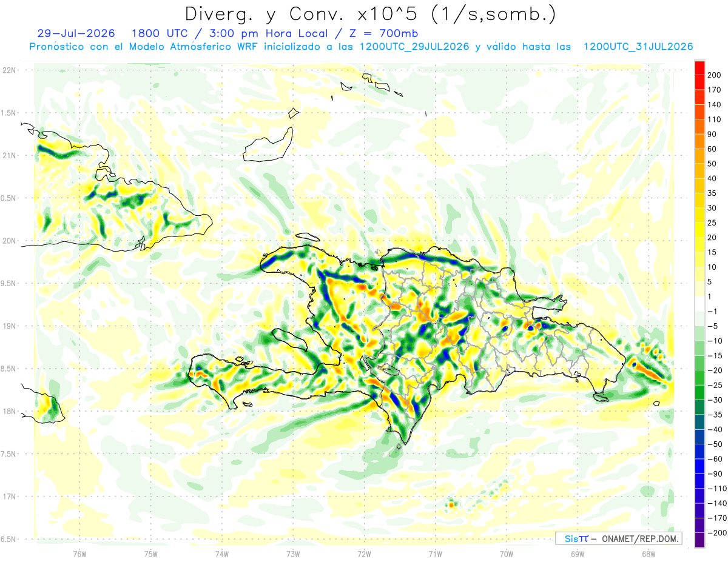The width and height of the screenshot is (728, 562).
Task: Click the colorbar label -1
Action: (712, 311)
